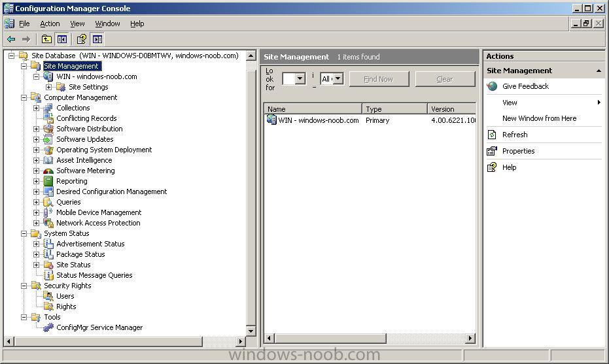Select the Rights node in the tree

(x=66, y=306)
